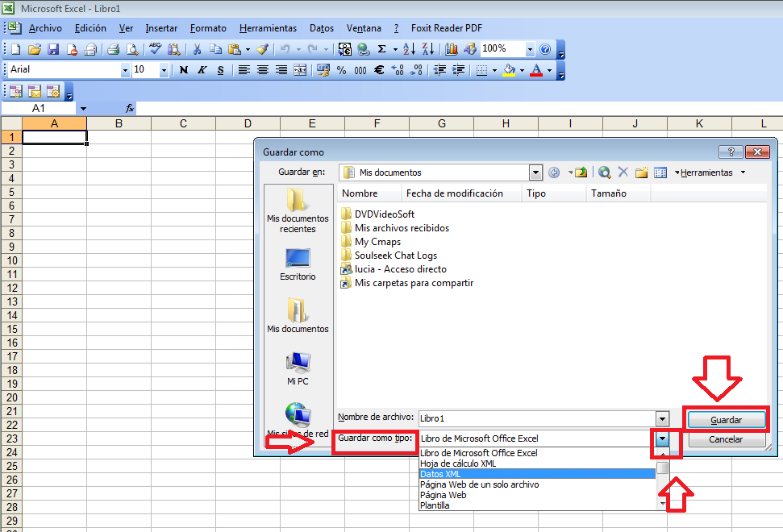Center cell text horizontally
Viewport: 783px width, 532px height.
(x=263, y=70)
